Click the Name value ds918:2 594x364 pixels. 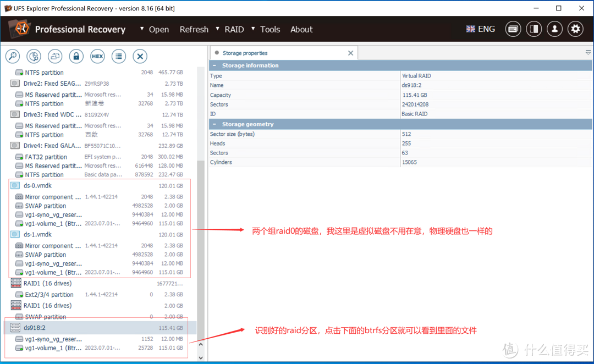coord(411,85)
